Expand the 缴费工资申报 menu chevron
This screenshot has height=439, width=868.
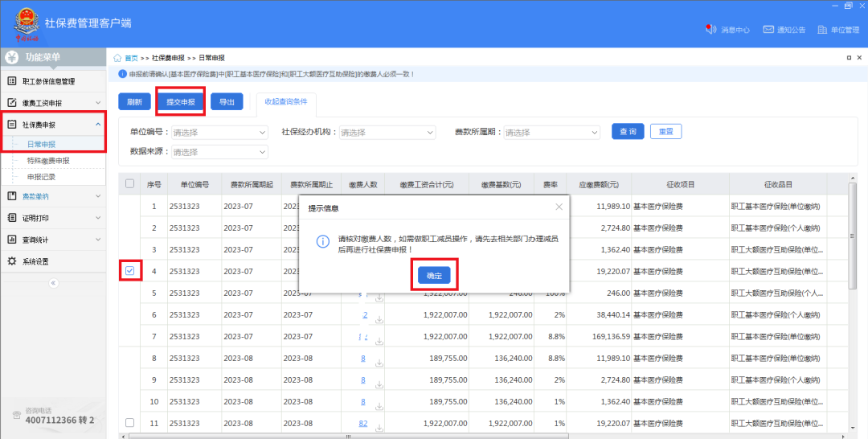[x=98, y=102]
